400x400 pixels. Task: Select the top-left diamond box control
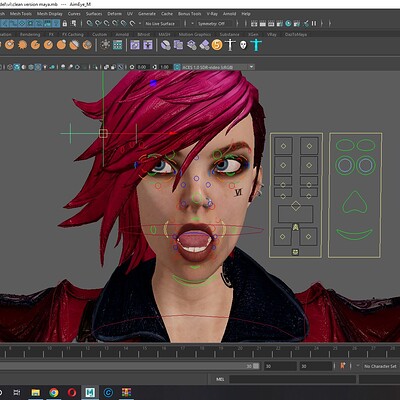tap(283, 146)
